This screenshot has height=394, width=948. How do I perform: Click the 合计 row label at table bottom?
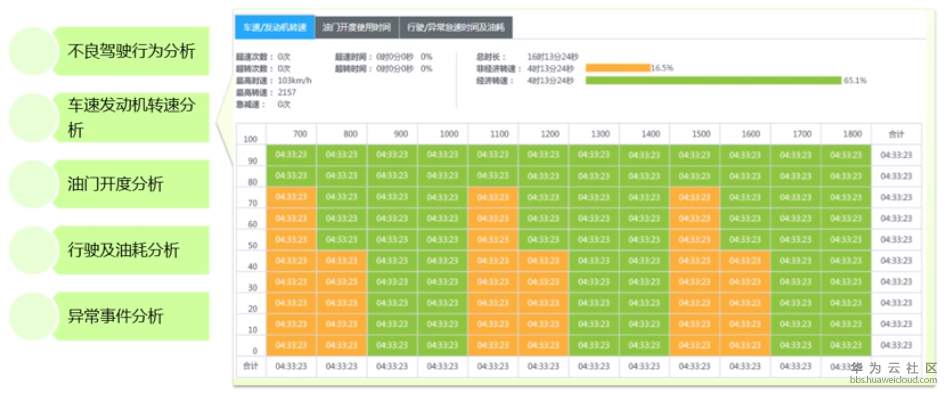[x=251, y=366]
